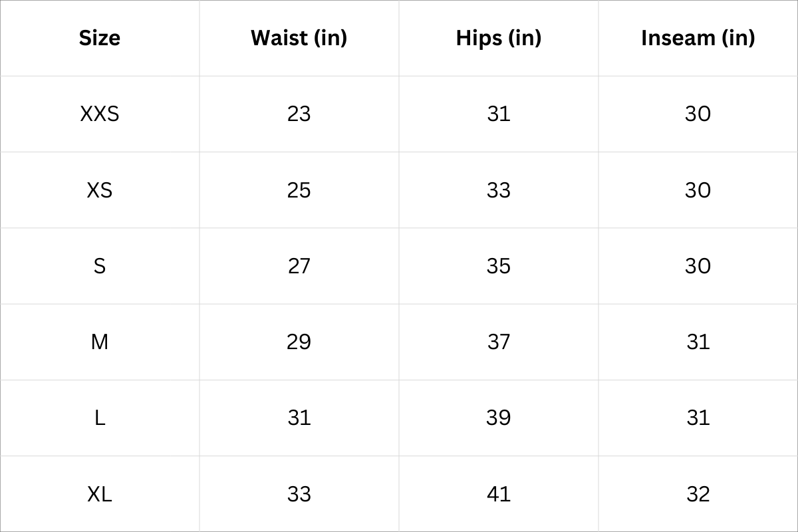Select waist value 25 in XS row
The image size is (798, 532).
299,191
